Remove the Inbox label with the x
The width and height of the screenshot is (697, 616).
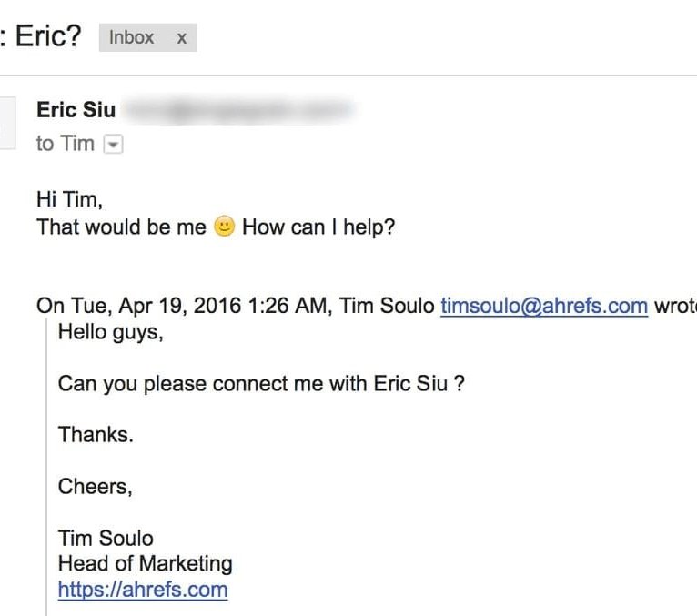182,38
